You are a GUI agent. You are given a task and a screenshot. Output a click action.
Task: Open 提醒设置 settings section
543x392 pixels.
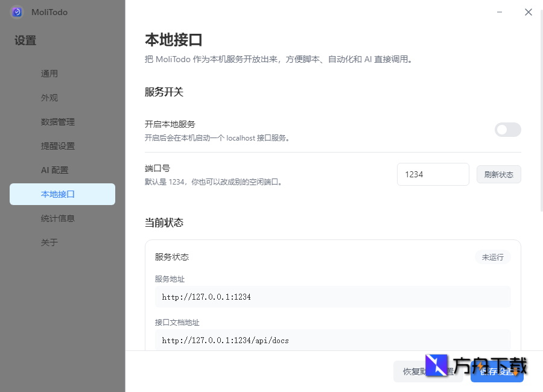[x=57, y=146]
